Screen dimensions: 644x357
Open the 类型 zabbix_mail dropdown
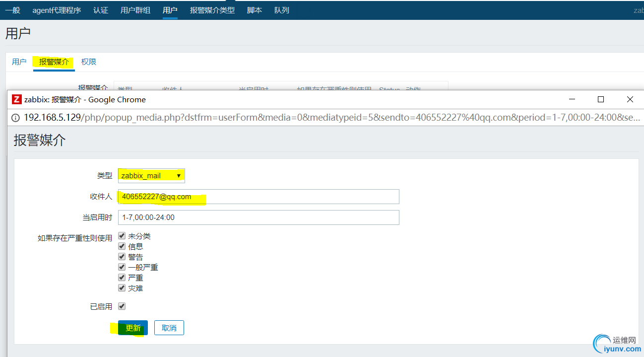(151, 175)
